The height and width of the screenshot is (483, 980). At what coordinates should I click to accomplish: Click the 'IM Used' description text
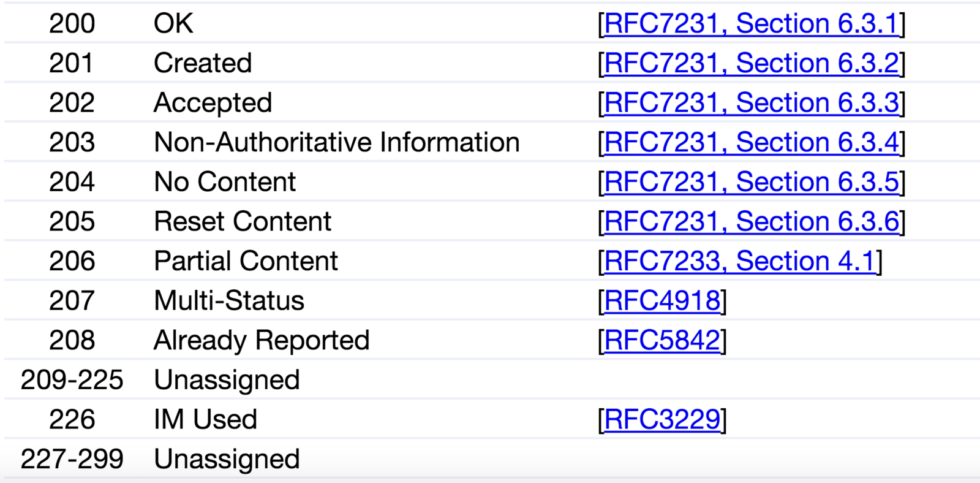[206, 420]
